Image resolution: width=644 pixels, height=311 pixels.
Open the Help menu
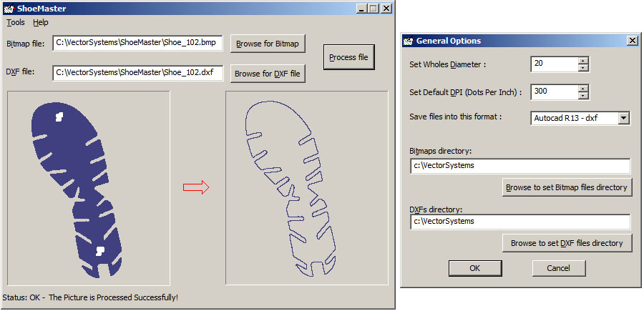tap(41, 23)
